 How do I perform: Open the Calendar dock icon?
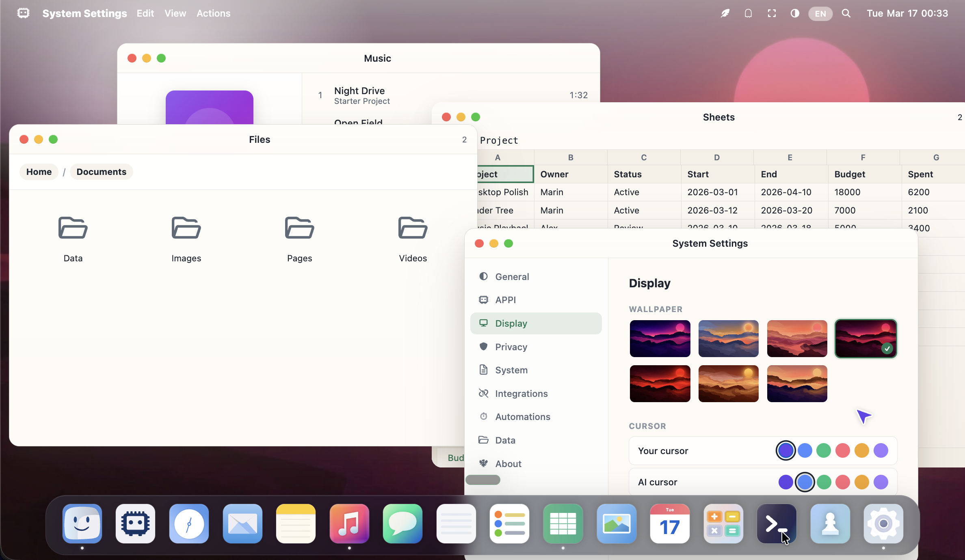[x=669, y=523]
